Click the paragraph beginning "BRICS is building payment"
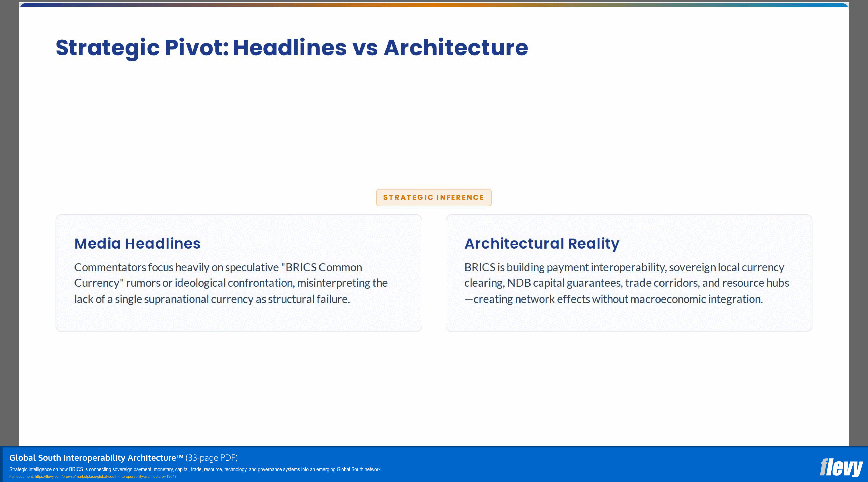The image size is (868, 482). click(626, 283)
